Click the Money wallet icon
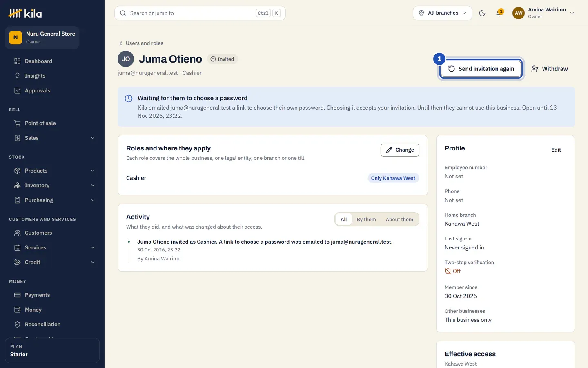This screenshot has height=368, width=588. pos(17,310)
